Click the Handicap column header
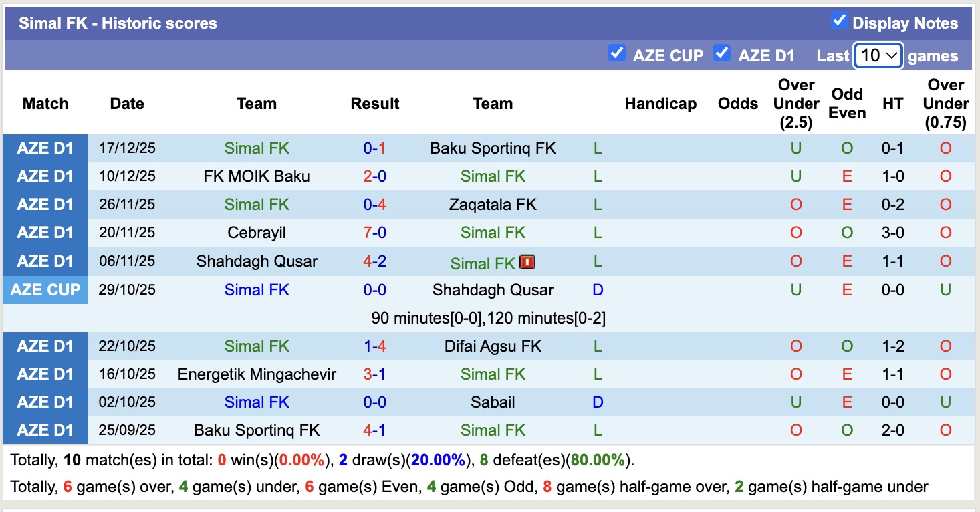The height and width of the screenshot is (512, 980). point(660,104)
